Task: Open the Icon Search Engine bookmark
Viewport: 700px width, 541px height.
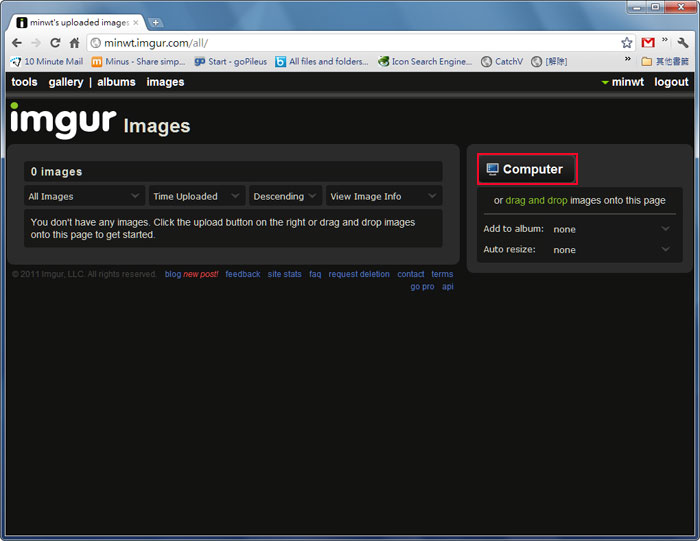Action: tap(425, 62)
